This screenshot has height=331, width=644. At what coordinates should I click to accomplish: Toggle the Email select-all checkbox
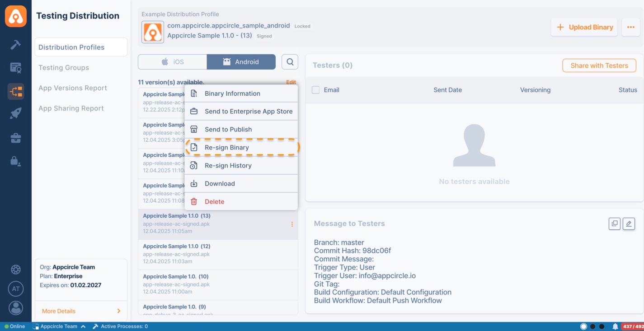click(x=315, y=89)
